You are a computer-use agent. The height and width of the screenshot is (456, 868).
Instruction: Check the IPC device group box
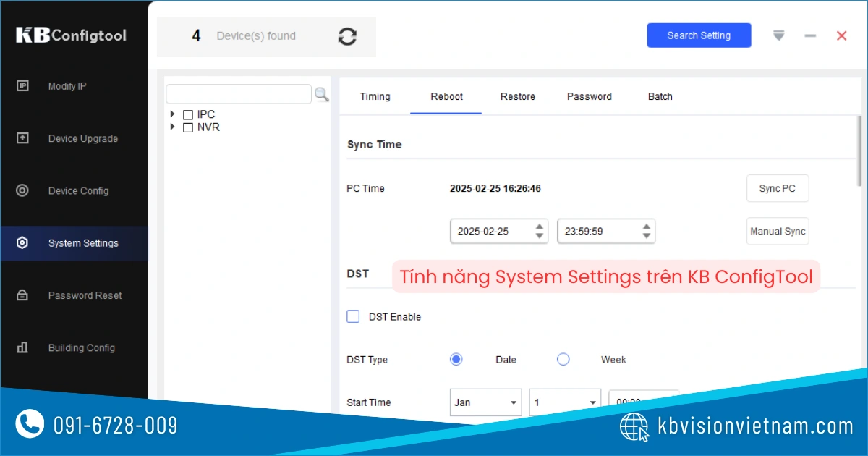pos(188,115)
